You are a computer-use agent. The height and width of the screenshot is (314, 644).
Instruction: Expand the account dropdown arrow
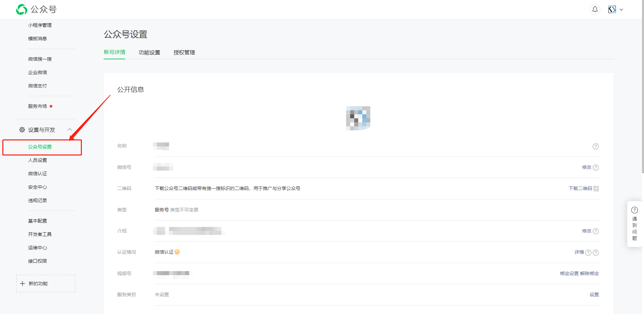point(622,10)
